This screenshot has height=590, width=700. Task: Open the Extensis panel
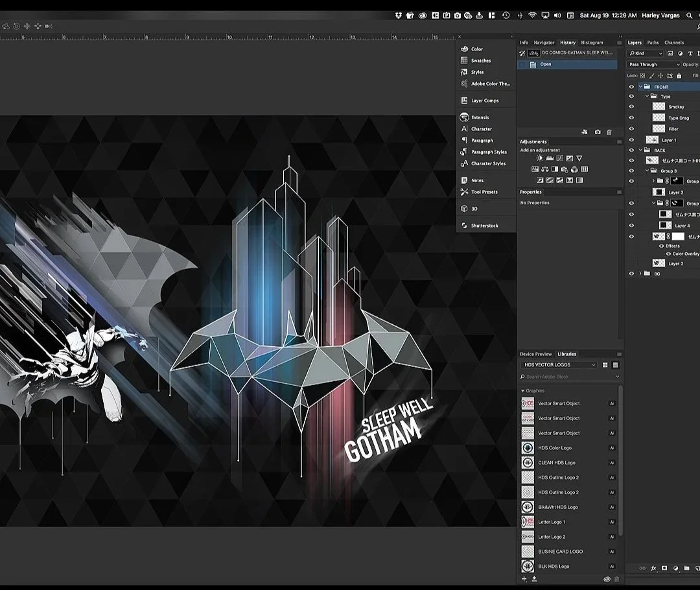474,117
